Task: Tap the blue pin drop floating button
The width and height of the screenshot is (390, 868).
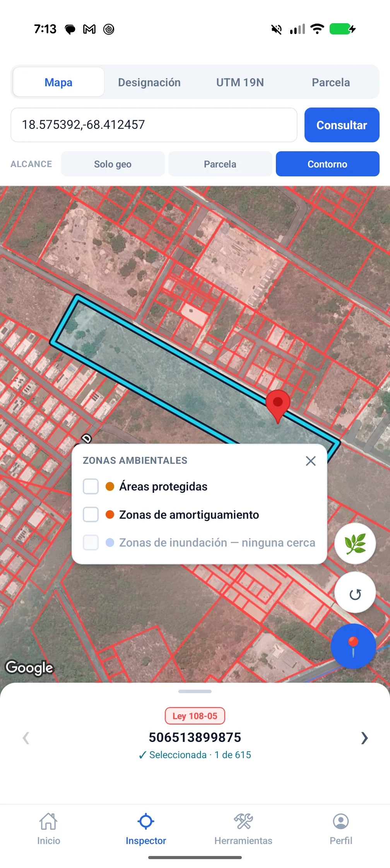Action: (353, 646)
